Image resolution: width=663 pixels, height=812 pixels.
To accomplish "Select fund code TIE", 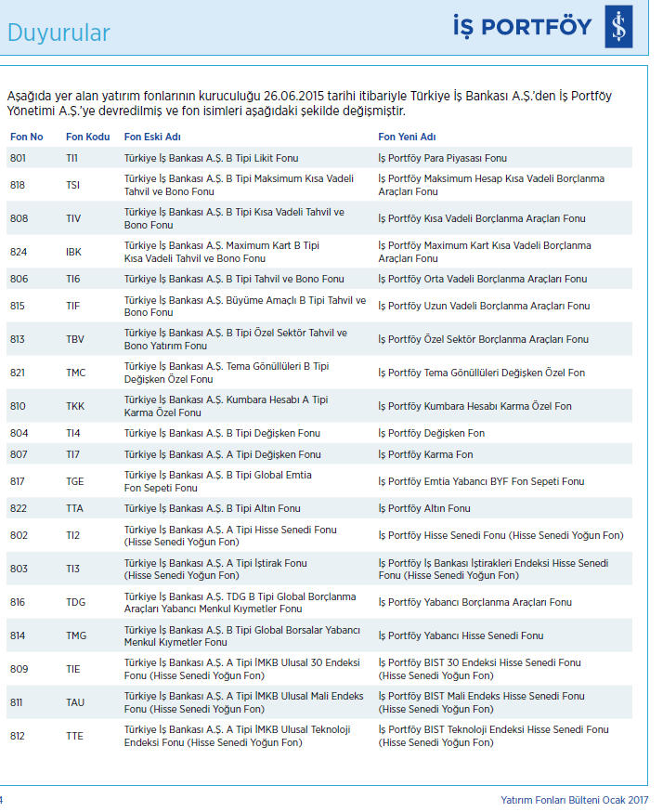I will [73, 669].
